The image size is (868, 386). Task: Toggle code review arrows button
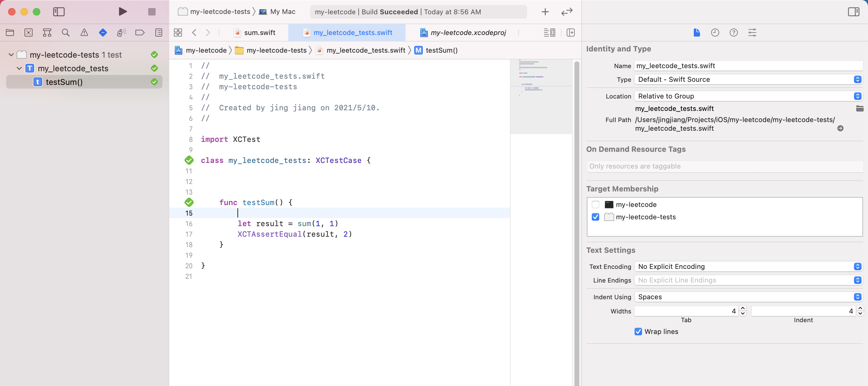click(567, 12)
